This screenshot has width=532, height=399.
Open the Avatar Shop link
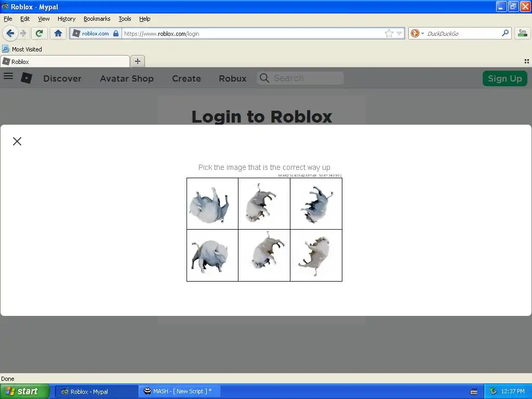127,78
